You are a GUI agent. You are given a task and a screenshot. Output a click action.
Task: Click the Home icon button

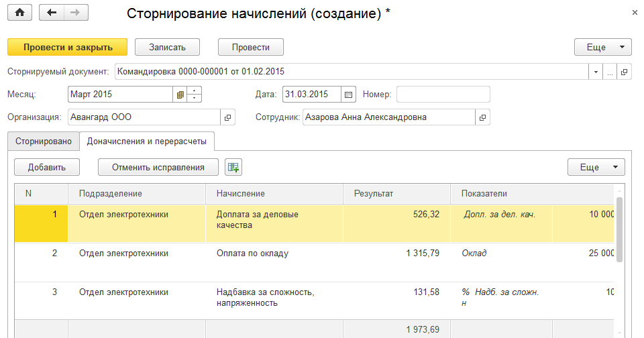coord(19,13)
